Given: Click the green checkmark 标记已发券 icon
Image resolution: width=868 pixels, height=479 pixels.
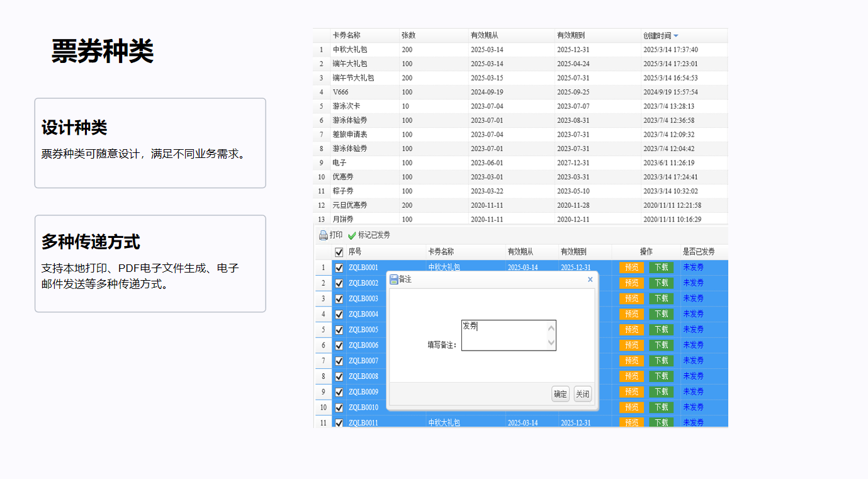Looking at the screenshot, I should [352, 235].
